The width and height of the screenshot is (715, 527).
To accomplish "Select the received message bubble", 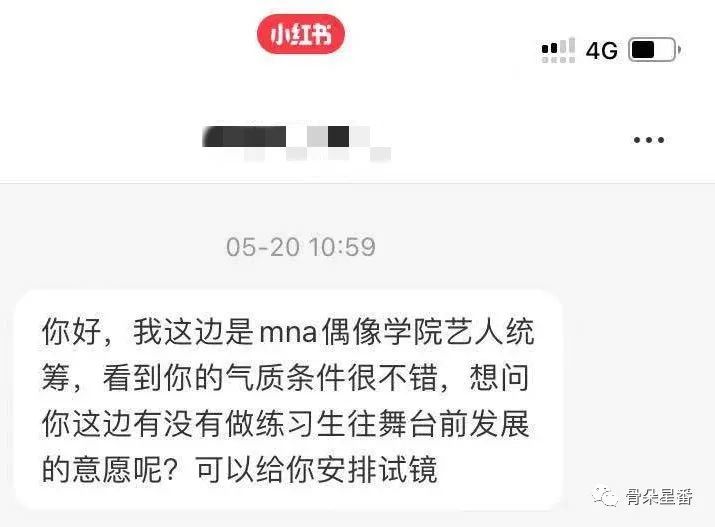I will coord(288,399).
